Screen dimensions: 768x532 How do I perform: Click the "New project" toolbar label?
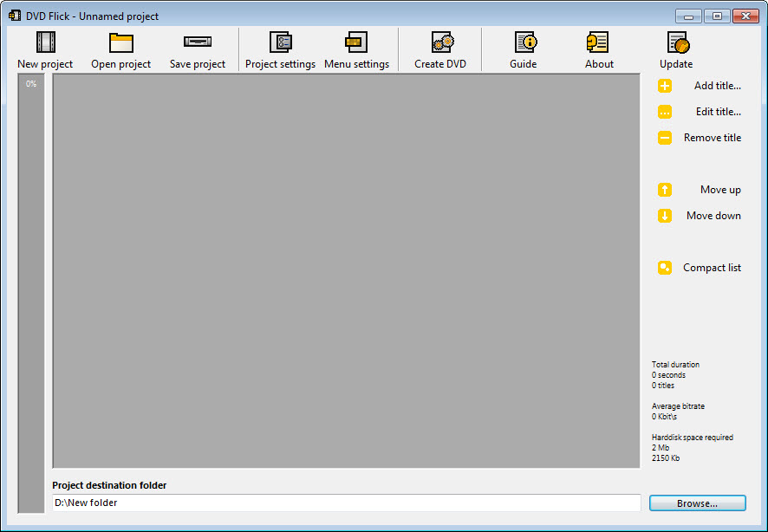click(x=45, y=64)
